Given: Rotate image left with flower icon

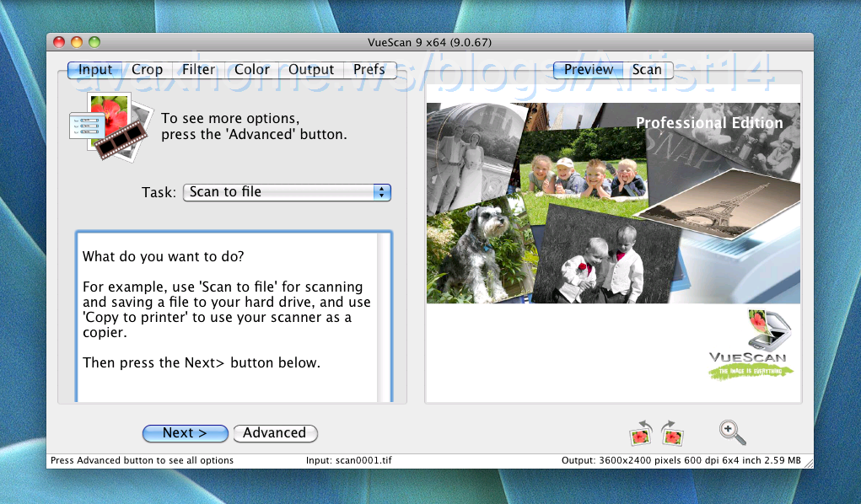Looking at the screenshot, I should click(641, 432).
